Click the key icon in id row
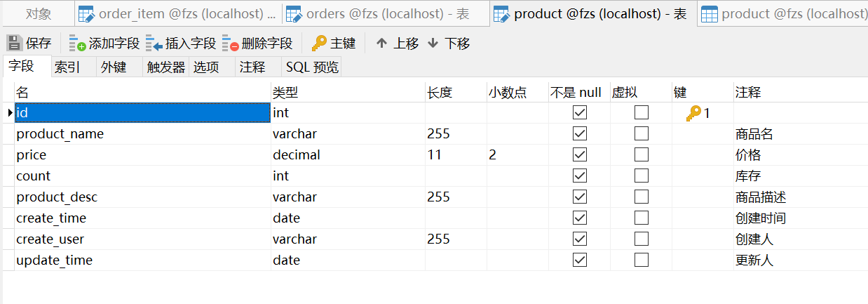 tap(693, 113)
